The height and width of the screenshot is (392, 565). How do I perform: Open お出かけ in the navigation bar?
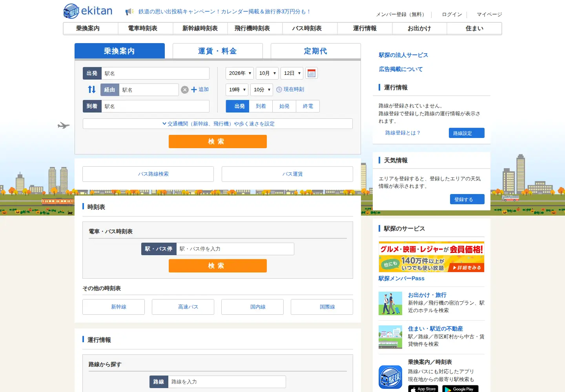(419, 29)
